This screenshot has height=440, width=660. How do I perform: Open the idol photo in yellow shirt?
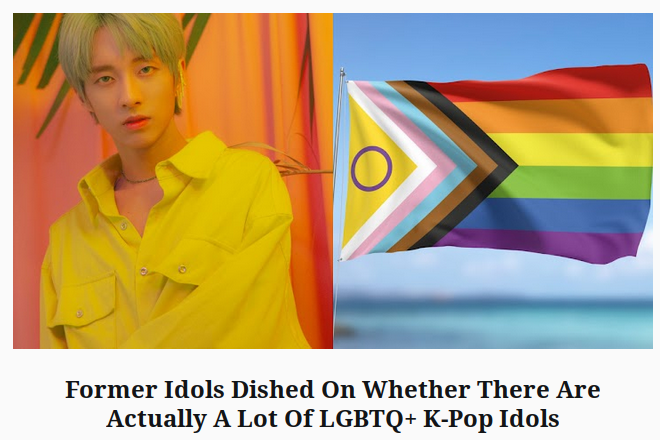click(x=173, y=181)
